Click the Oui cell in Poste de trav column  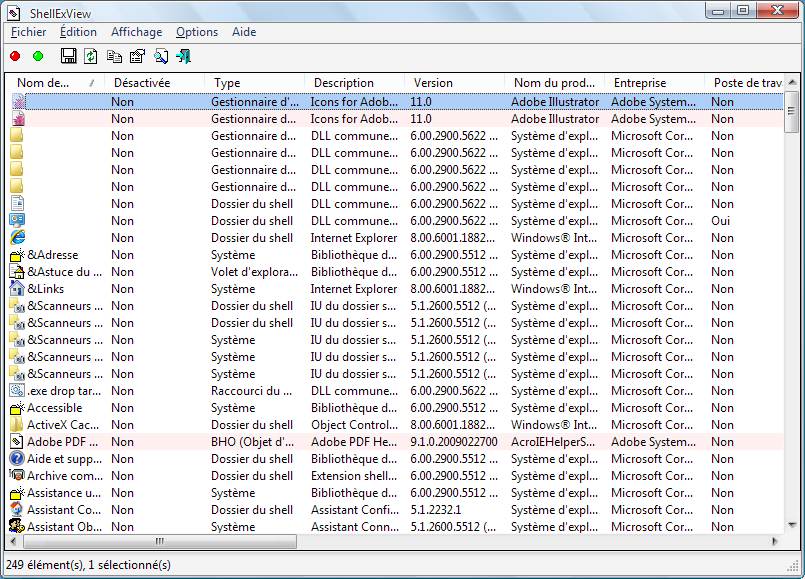721,221
